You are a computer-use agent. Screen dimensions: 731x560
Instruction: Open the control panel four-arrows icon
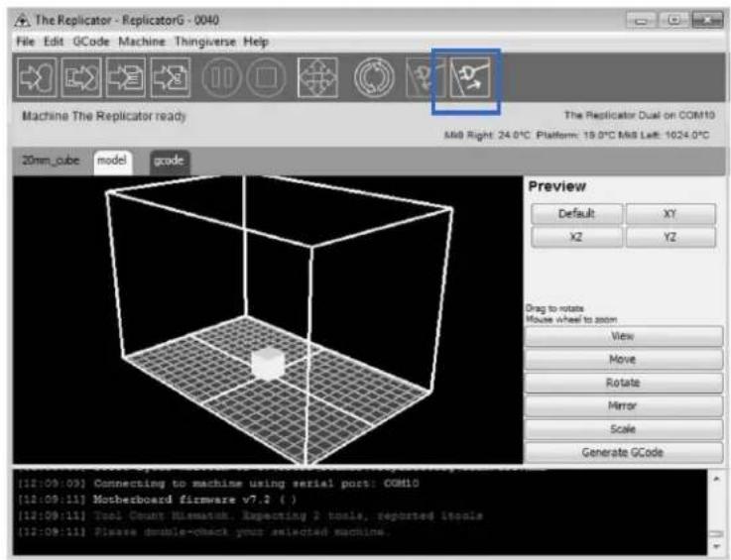tap(317, 77)
